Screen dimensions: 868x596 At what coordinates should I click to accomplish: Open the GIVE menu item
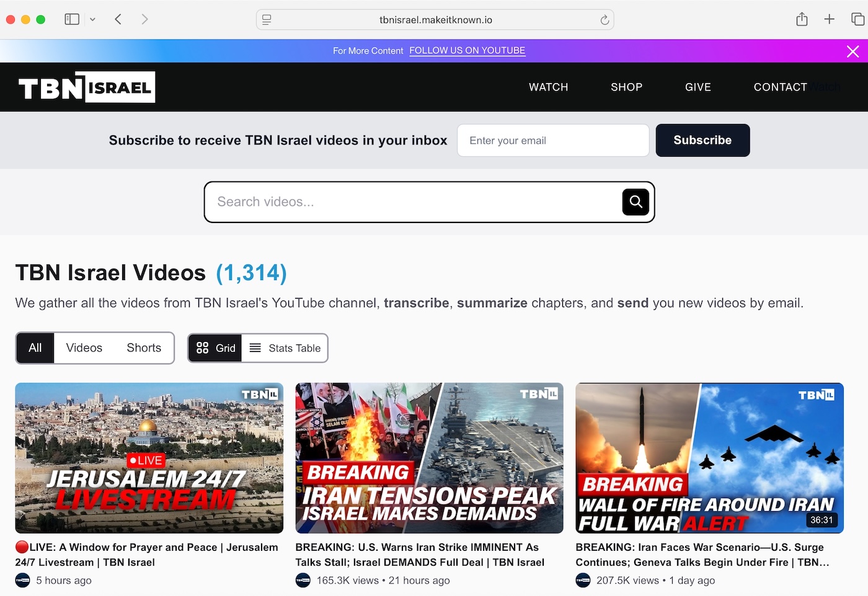pyautogui.click(x=697, y=87)
